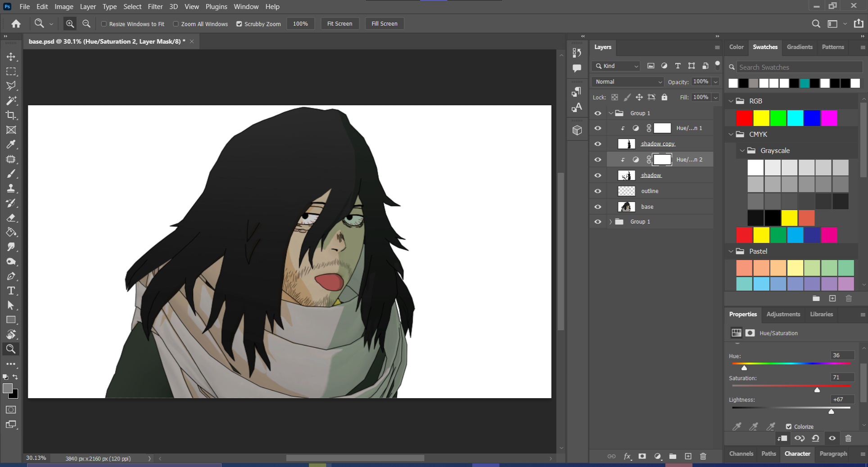The width and height of the screenshot is (868, 467).
Task: Click the Search Swatches field
Action: pos(799,67)
